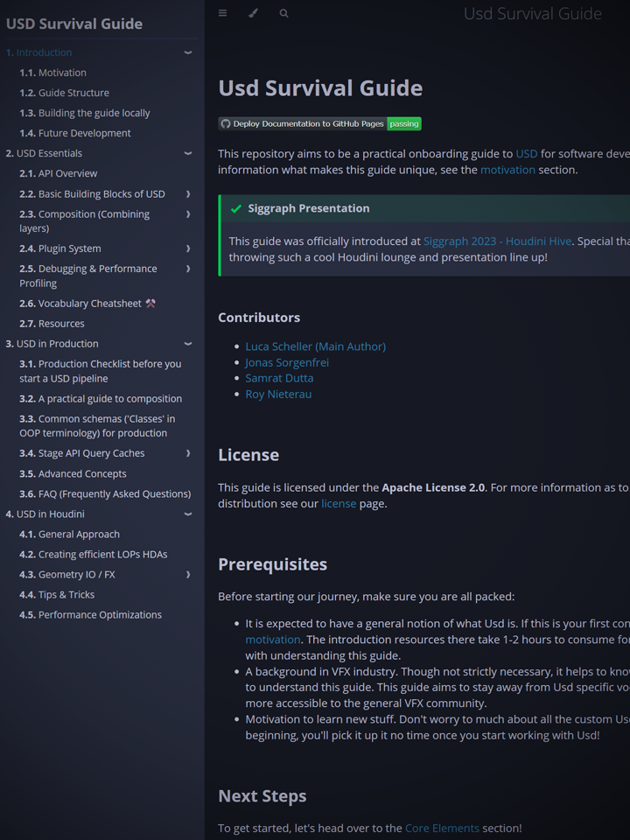Open 3. USD in Production chapter
This screenshot has width=630, height=840.
[52, 344]
